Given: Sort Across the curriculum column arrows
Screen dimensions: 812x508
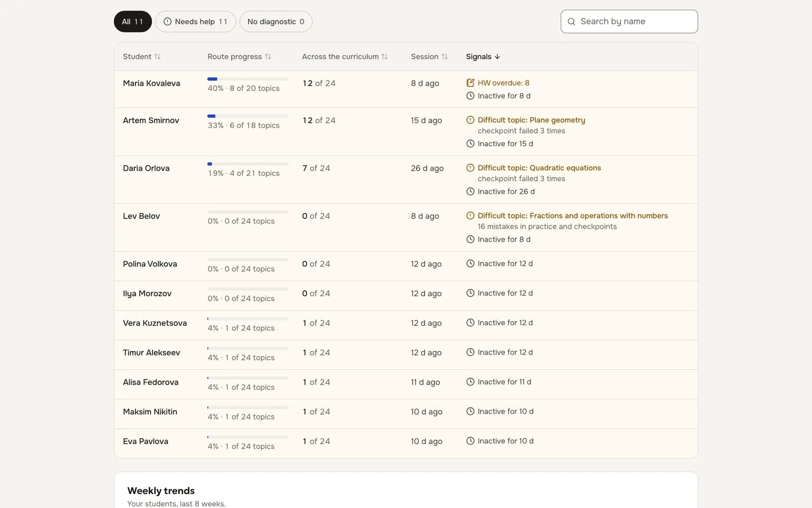Looking at the screenshot, I should pyautogui.click(x=385, y=56).
